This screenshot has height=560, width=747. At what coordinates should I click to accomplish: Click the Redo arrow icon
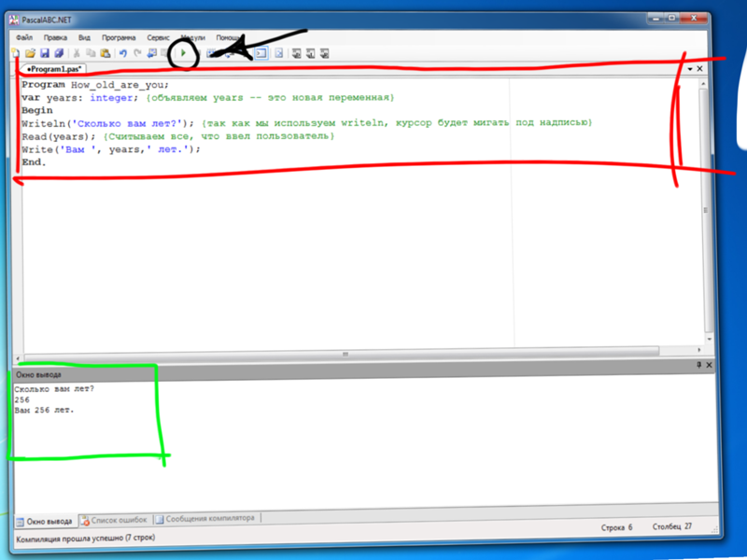137,54
